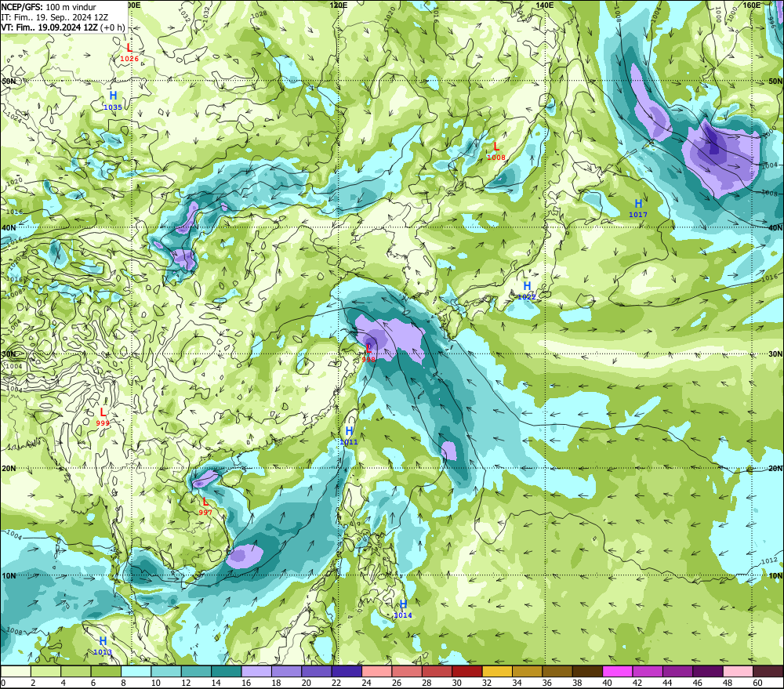Pick the dark purple 46–48 legend swatch
784x689 pixels.
[707, 671]
